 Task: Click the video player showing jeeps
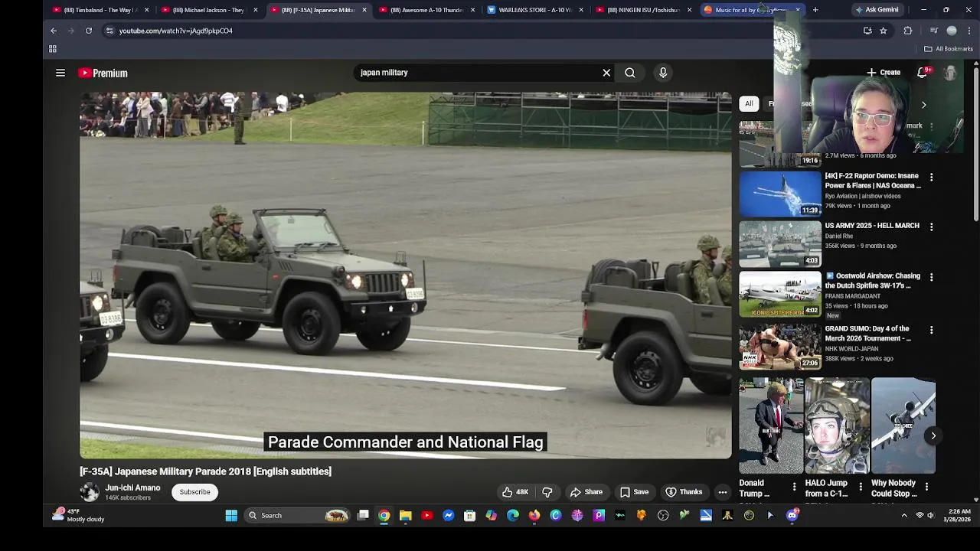click(x=406, y=275)
